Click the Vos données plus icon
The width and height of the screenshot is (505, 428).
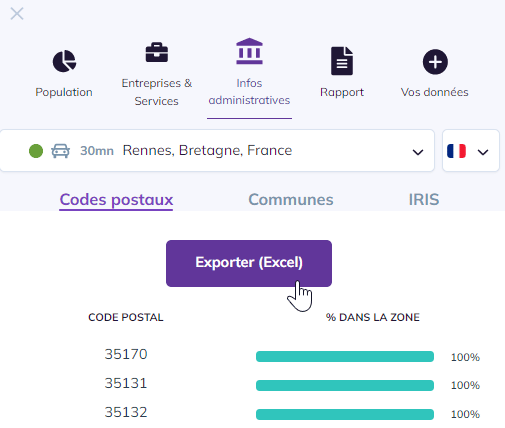pyautogui.click(x=435, y=62)
